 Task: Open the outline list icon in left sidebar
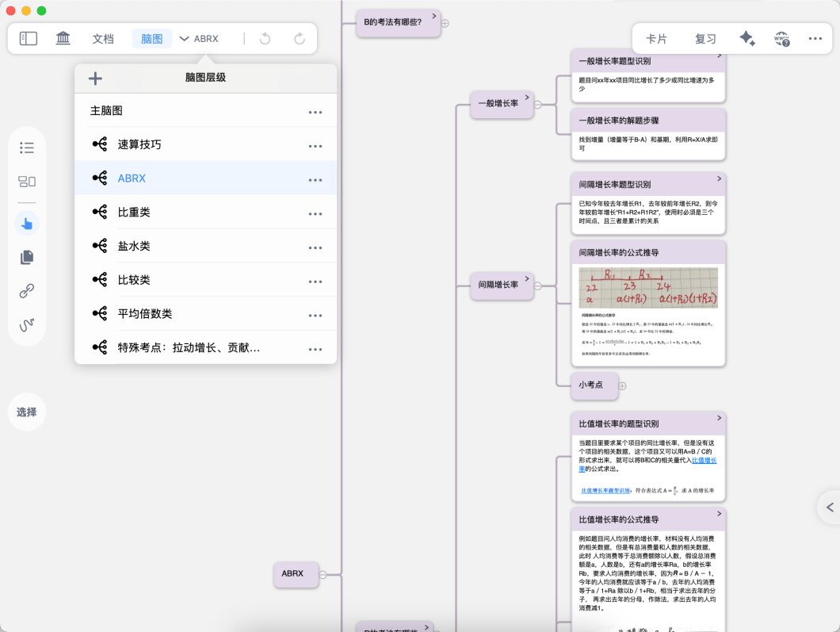click(x=27, y=147)
